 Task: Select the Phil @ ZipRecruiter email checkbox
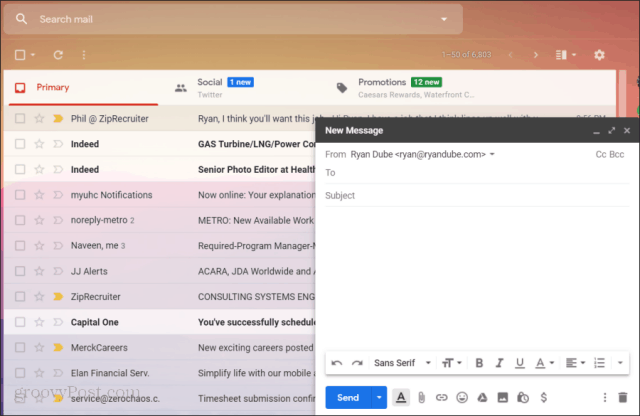20,119
